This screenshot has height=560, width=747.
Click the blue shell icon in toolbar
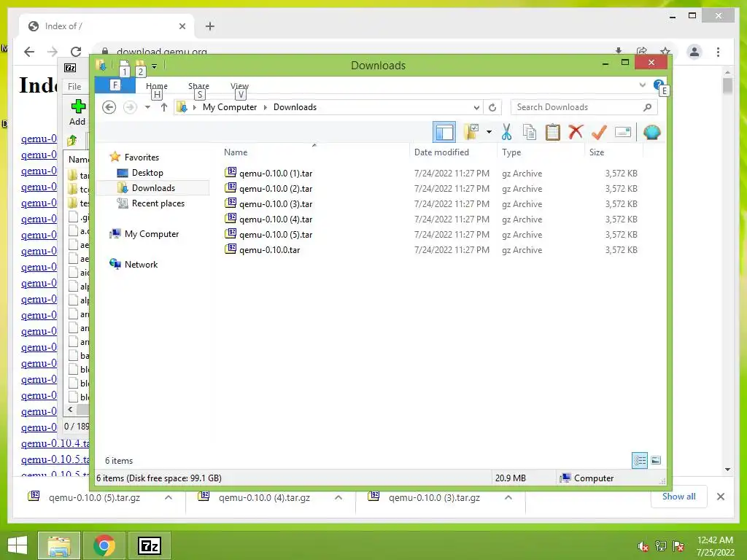pos(651,133)
